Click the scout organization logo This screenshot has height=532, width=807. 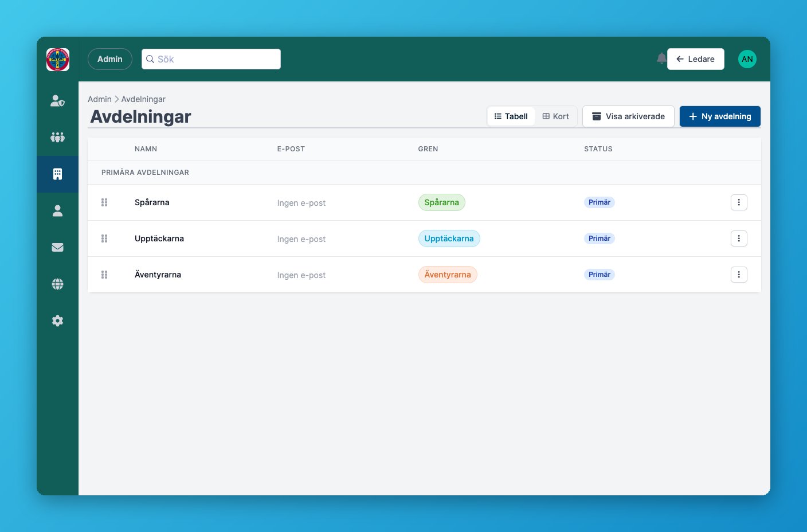click(x=58, y=60)
